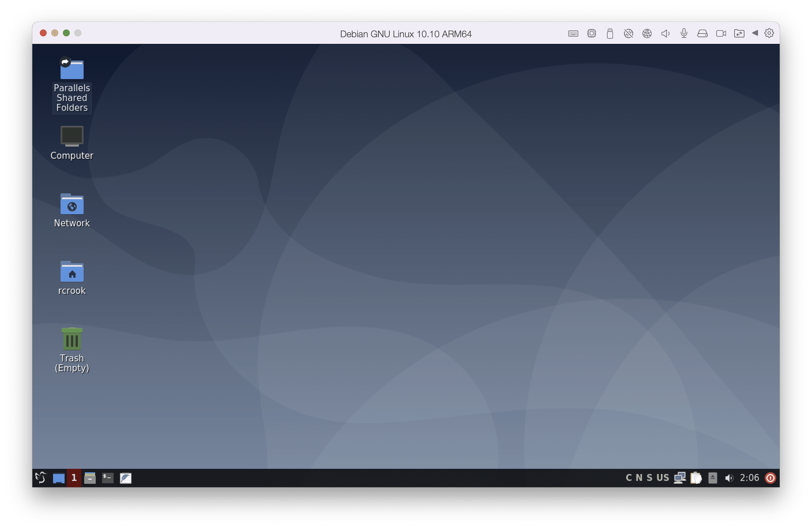
Task: Open the panel volume control slider
Action: (x=730, y=478)
